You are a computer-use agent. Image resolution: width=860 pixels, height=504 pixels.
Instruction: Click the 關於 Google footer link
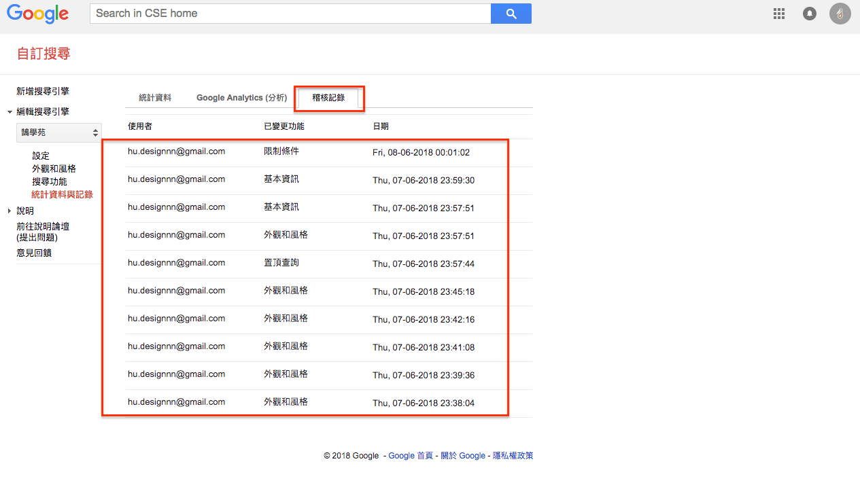463,455
